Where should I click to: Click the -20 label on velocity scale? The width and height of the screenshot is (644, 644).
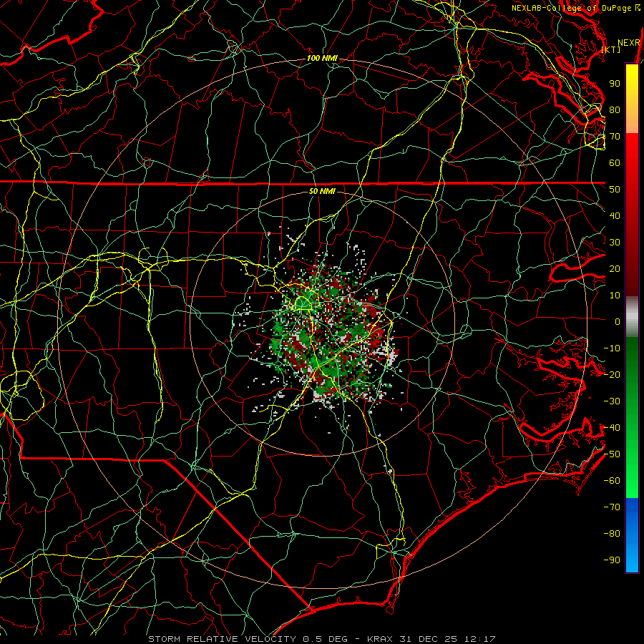(612, 374)
